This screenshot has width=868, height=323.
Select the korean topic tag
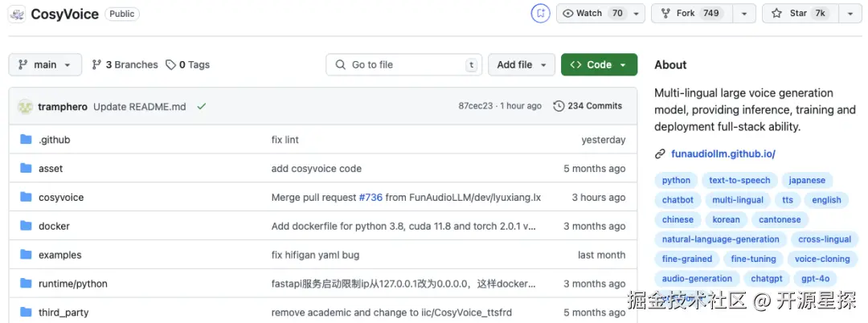(x=726, y=219)
